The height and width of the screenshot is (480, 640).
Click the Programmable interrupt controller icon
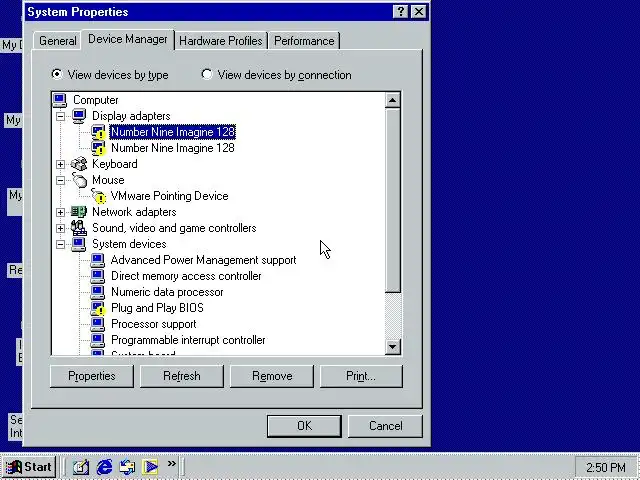coord(98,340)
